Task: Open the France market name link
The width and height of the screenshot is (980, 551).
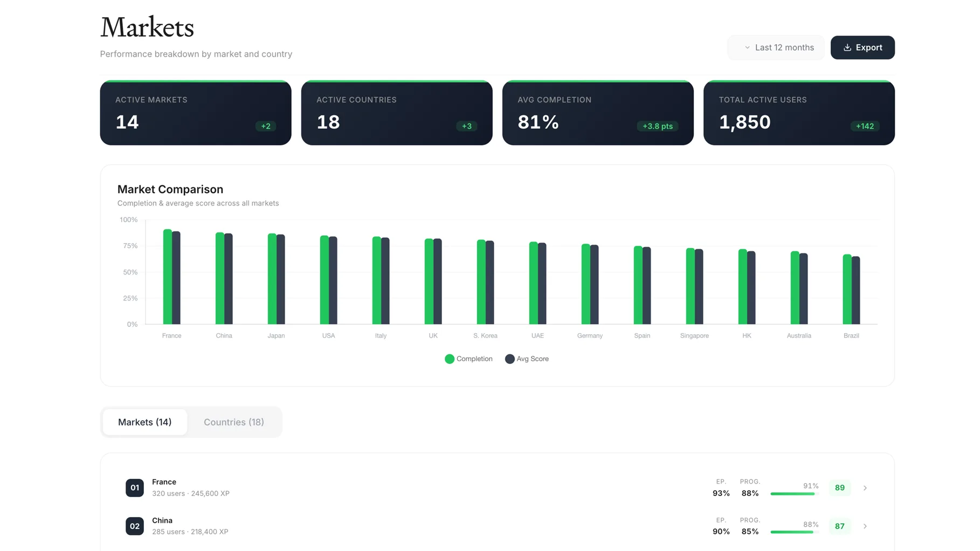Action: pyautogui.click(x=164, y=481)
